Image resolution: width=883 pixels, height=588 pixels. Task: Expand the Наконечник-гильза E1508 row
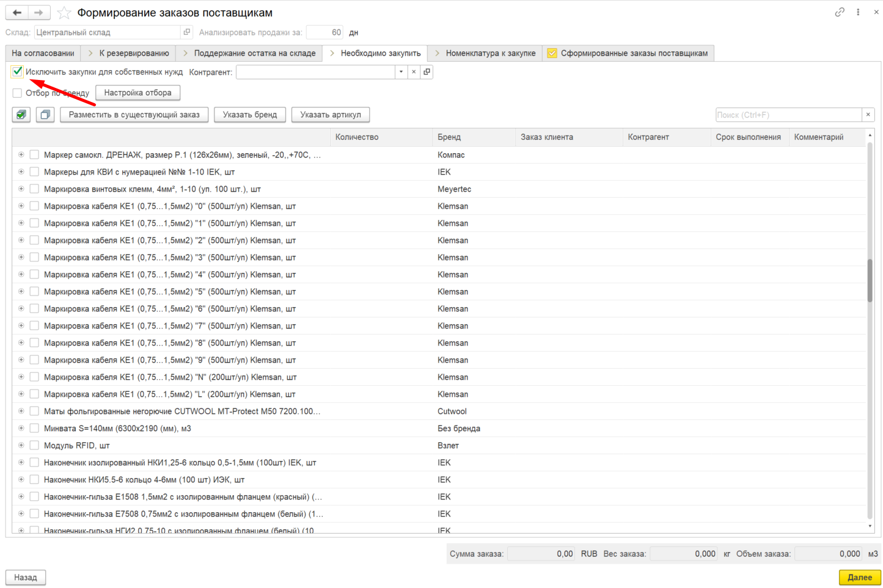(x=21, y=497)
